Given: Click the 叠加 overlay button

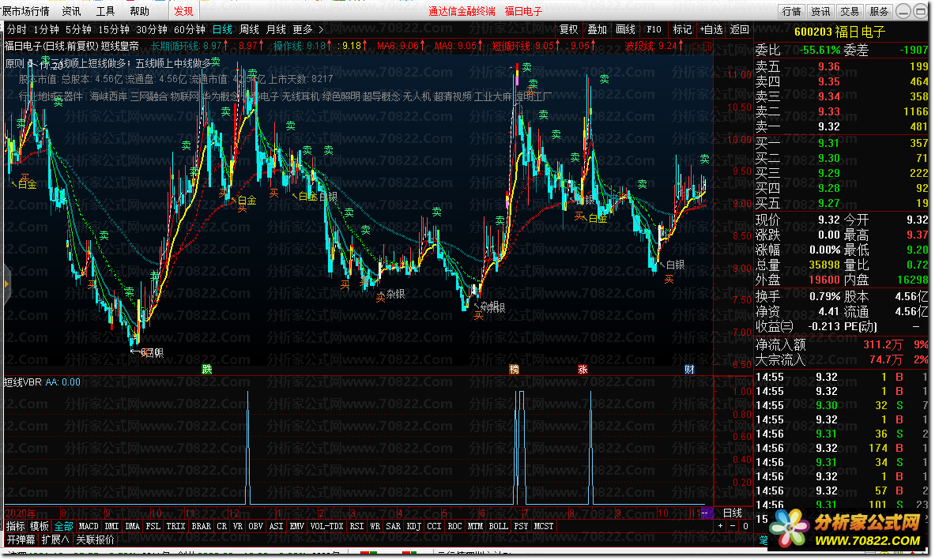Looking at the screenshot, I should click(597, 29).
